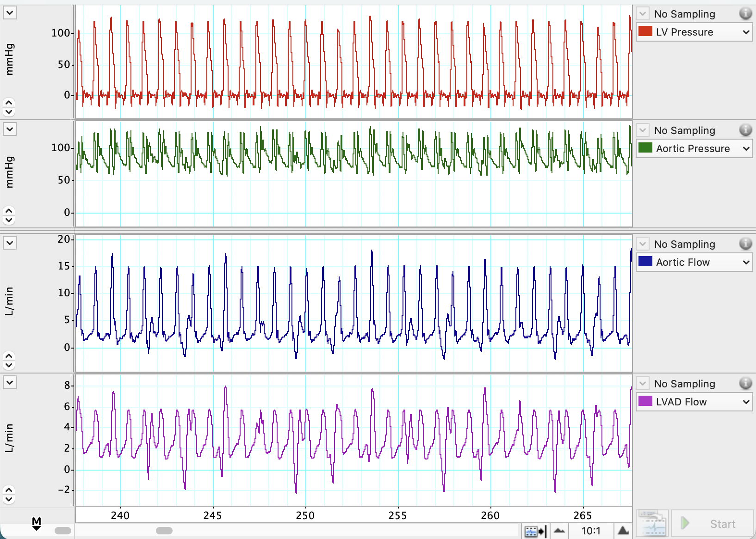The image size is (756, 539).
Task: Open the Aortic Flow scale pop-up menu on left axis
Action: [10, 243]
